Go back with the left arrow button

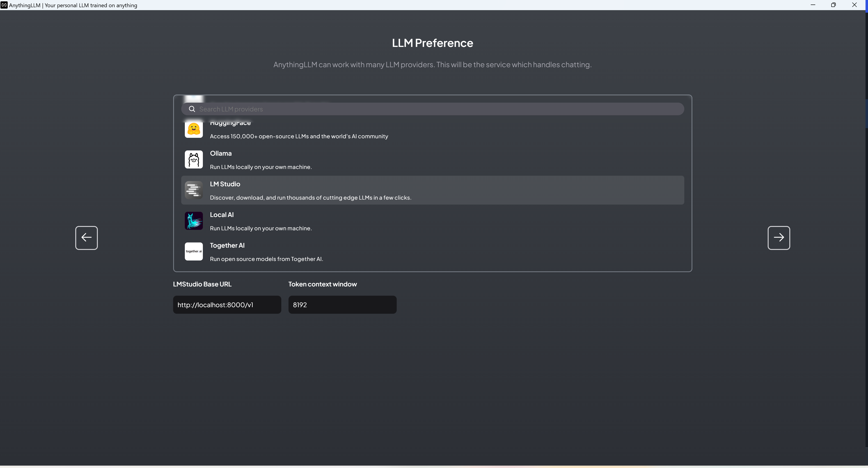click(86, 238)
